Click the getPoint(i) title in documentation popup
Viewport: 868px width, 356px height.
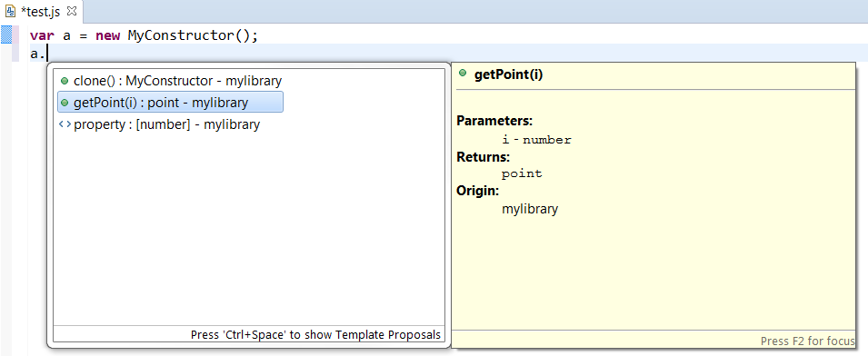[509, 75]
